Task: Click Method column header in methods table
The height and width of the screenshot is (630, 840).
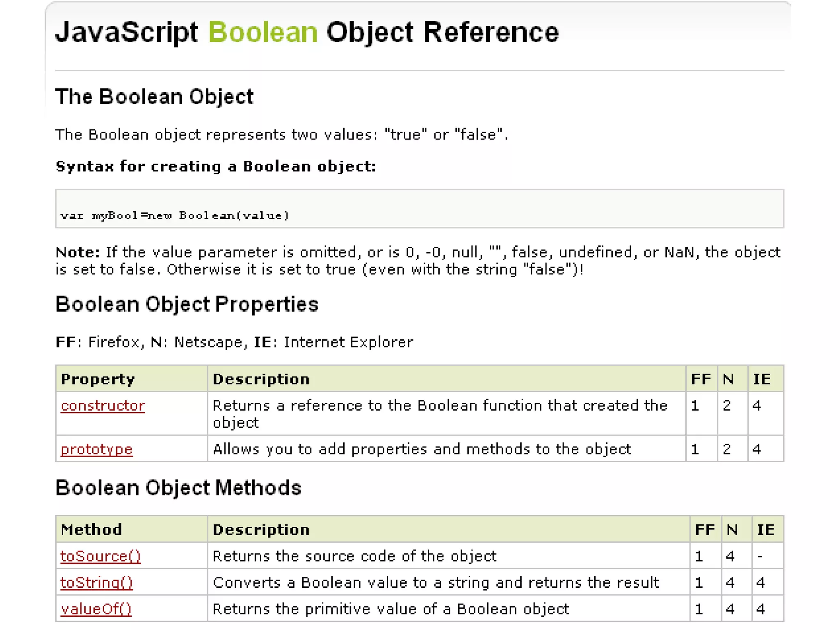Action: tap(91, 530)
